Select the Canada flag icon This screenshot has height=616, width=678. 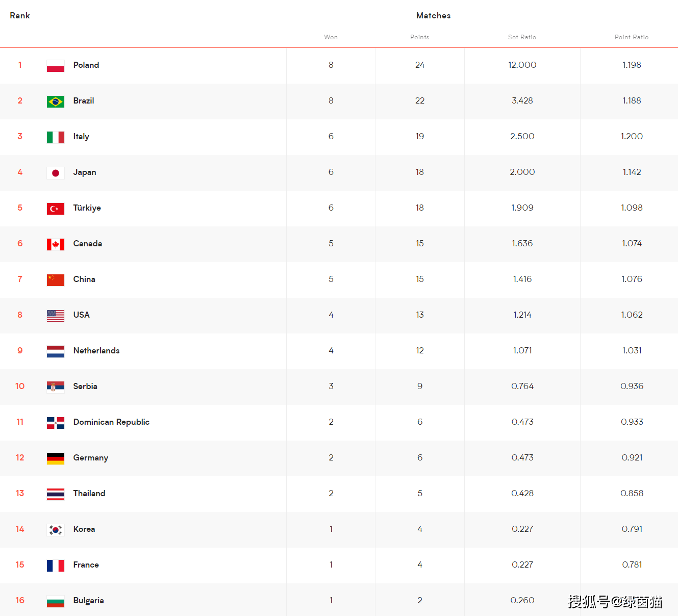click(56, 244)
